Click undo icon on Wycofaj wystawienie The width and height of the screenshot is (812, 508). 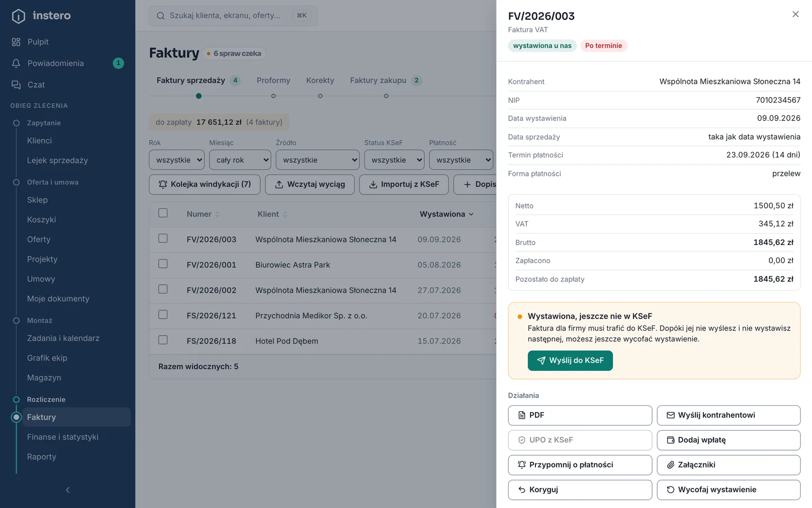tap(670, 490)
